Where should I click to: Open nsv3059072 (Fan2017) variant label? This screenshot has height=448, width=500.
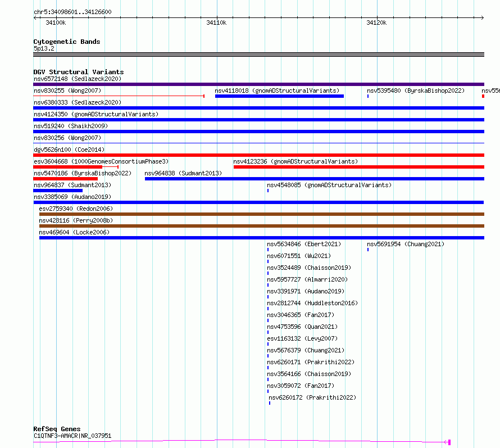(x=301, y=386)
